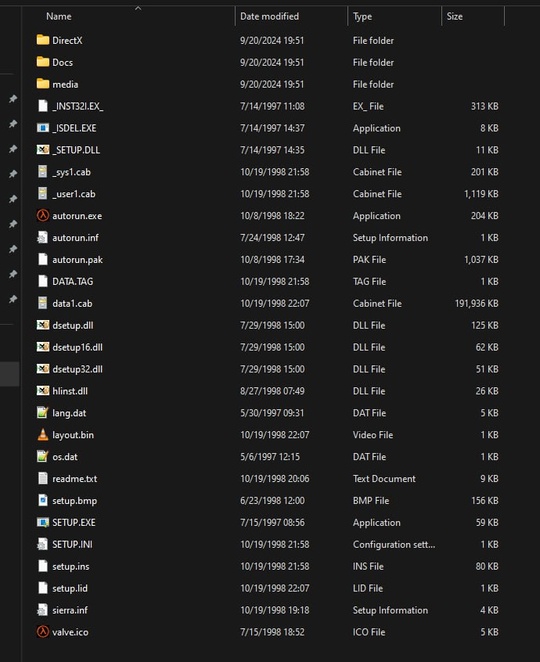This screenshot has height=662, width=540.
Task: Click the SETUP.EXE installer icon
Action: (43, 523)
